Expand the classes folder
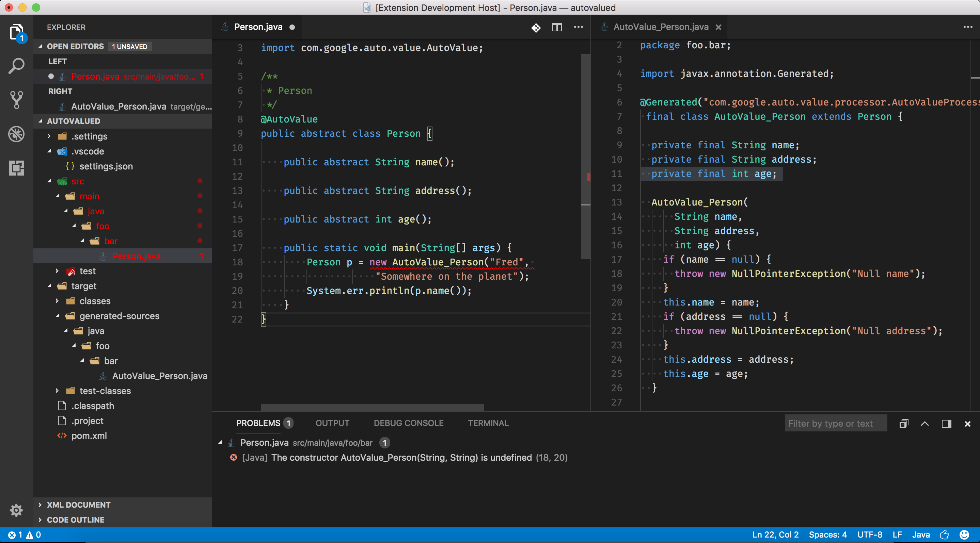 (x=57, y=301)
